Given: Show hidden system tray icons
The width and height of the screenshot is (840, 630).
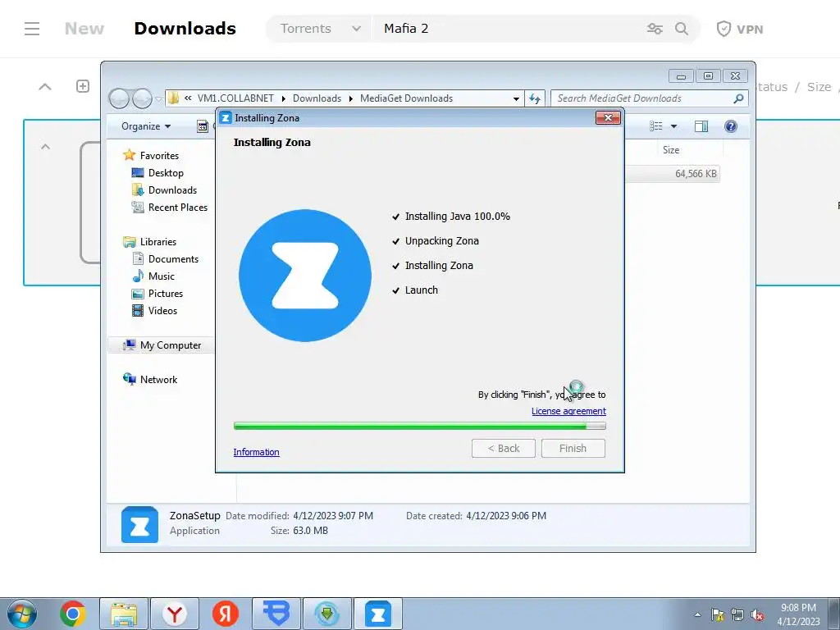Looking at the screenshot, I should (697, 614).
